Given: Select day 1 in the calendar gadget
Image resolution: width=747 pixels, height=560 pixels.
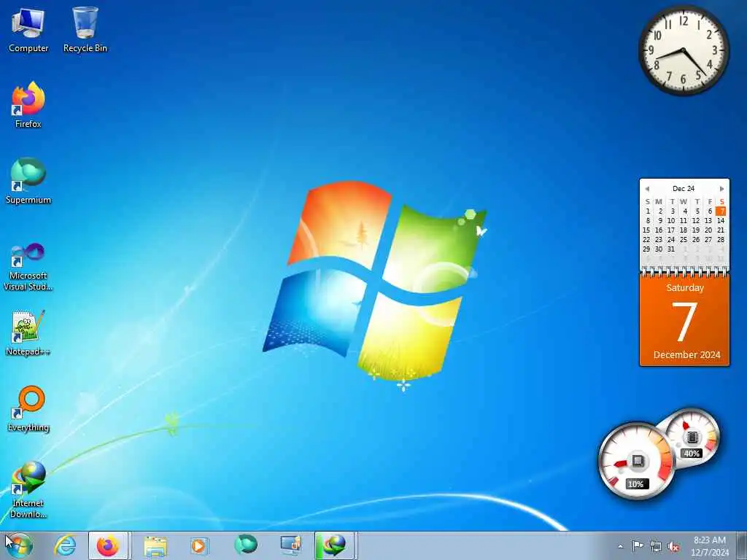Looking at the screenshot, I should point(648,211).
